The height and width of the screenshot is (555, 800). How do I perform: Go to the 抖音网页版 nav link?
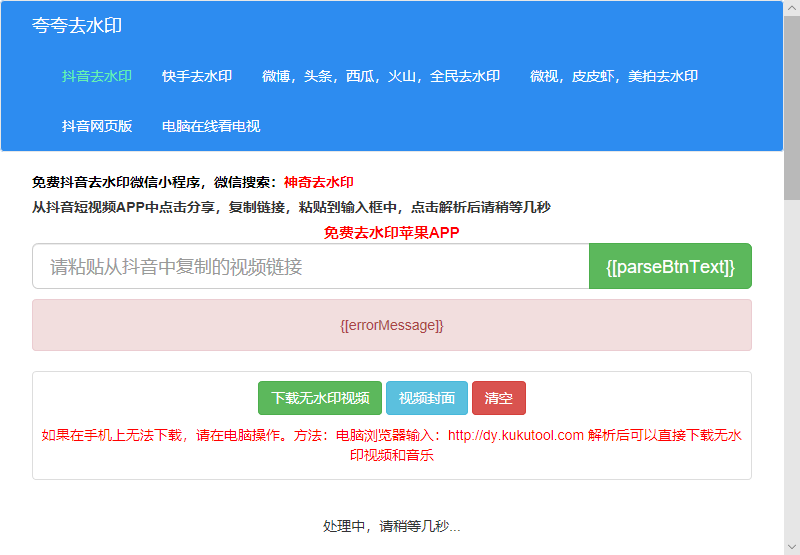(x=97, y=126)
